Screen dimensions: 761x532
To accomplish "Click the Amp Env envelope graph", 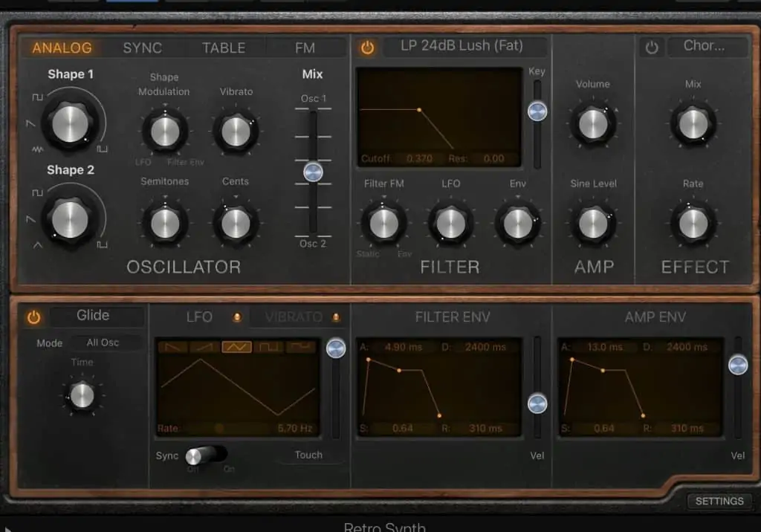I will pyautogui.click(x=641, y=387).
